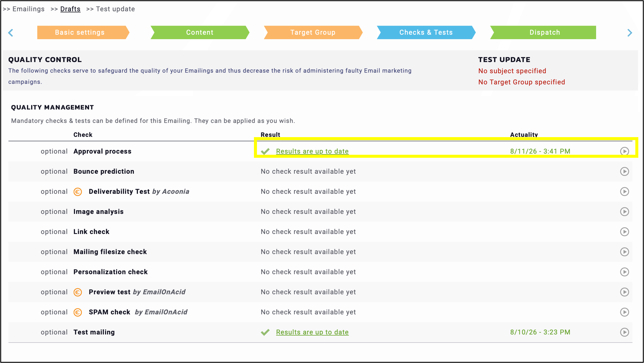
Task: Start the Image analysis play icon
Action: [x=624, y=212]
